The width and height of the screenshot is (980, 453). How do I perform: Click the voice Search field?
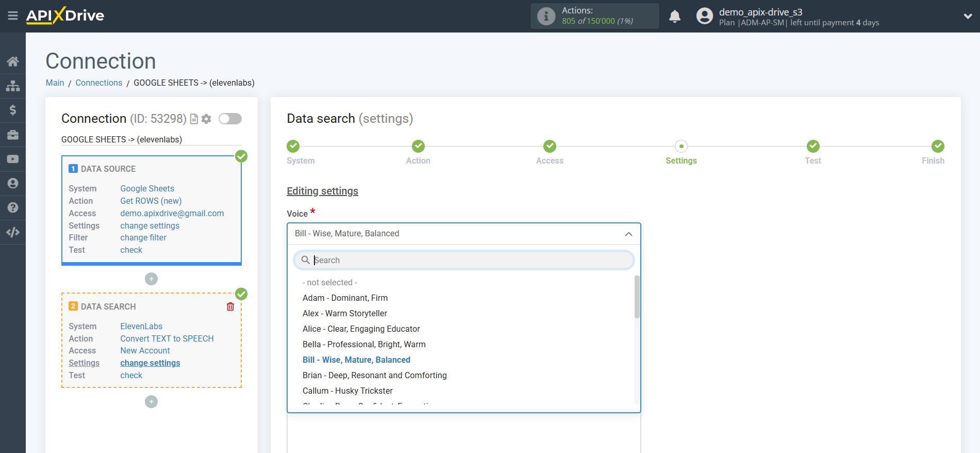pyautogui.click(x=463, y=260)
